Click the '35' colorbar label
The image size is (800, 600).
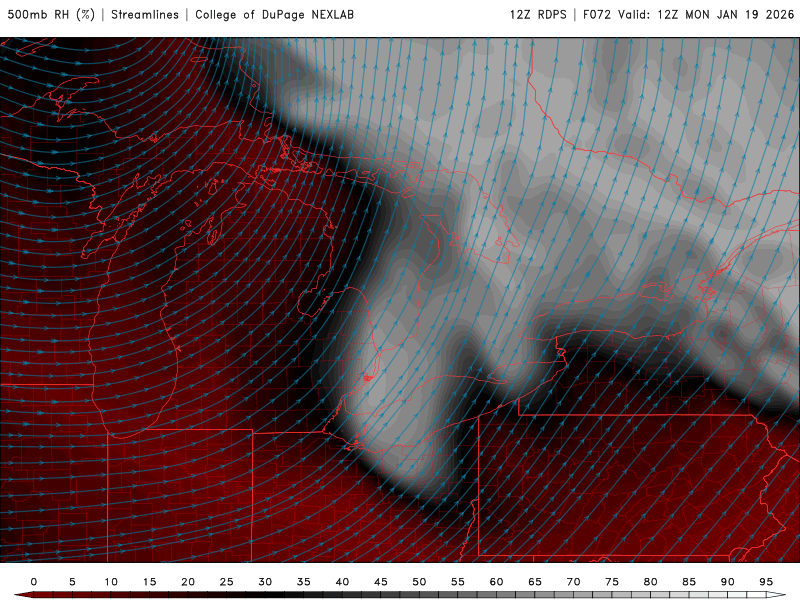304,582
